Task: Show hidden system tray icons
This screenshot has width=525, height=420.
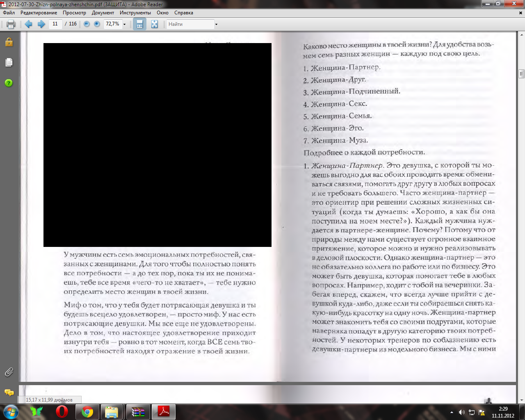Action: [452, 412]
